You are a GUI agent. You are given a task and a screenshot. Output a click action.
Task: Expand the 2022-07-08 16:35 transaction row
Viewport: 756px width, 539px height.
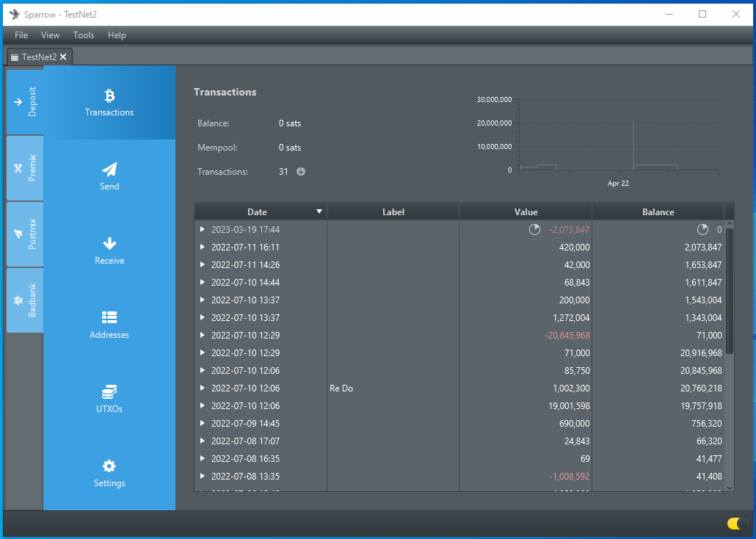coord(203,458)
